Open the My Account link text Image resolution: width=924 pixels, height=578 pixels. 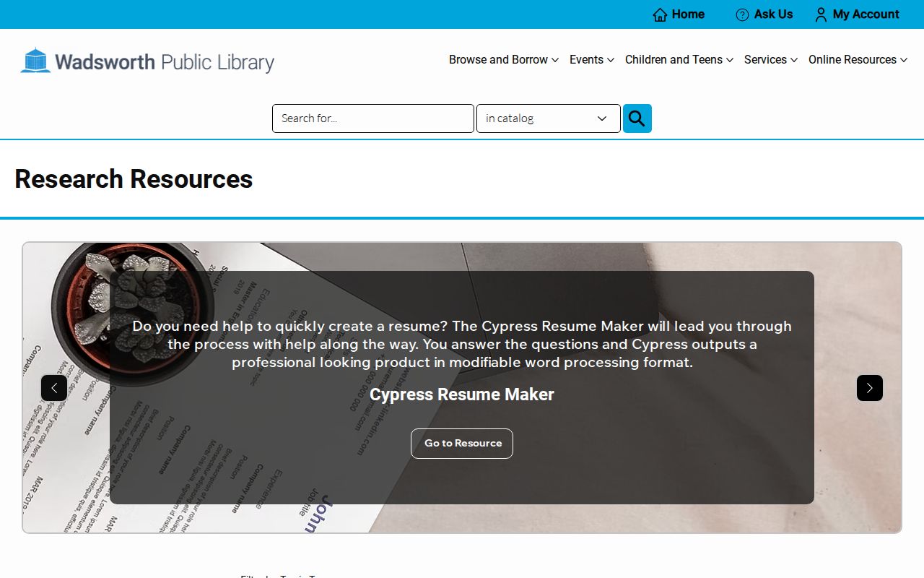coord(866,14)
